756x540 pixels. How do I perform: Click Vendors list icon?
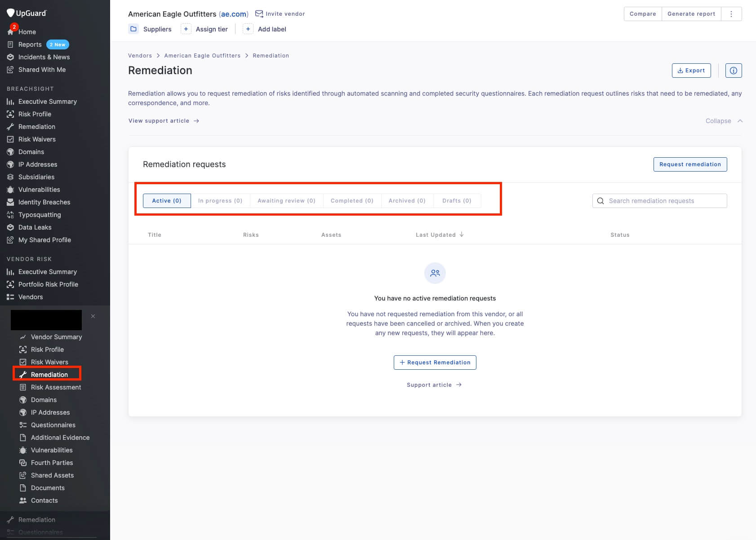tap(10, 297)
